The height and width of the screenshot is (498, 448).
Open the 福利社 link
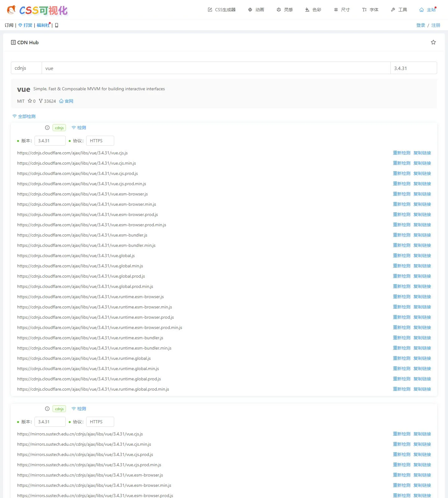(x=43, y=25)
